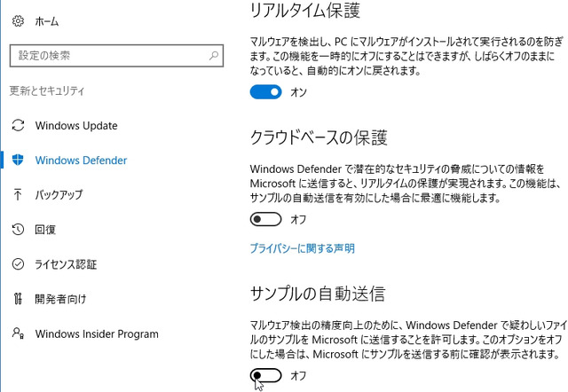Viewport: 568px width, 392px height.
Task: Enable the クラウドベースの保護 toggle
Action: tap(265, 219)
